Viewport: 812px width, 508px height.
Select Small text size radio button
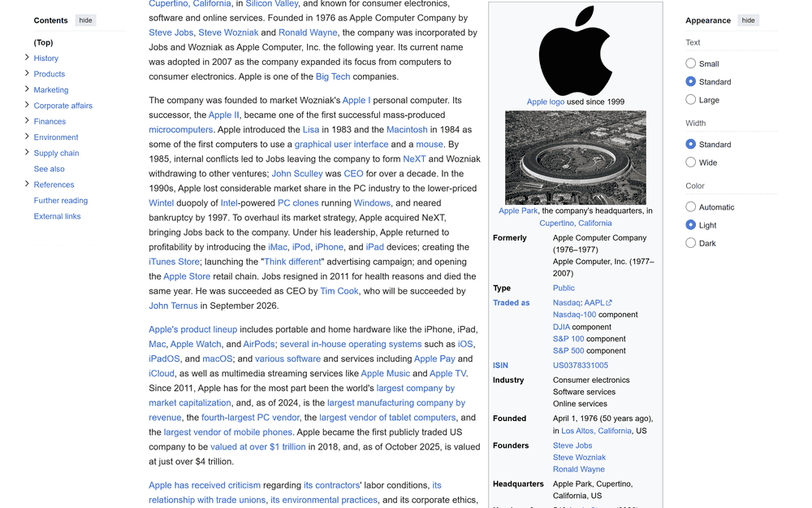690,63
